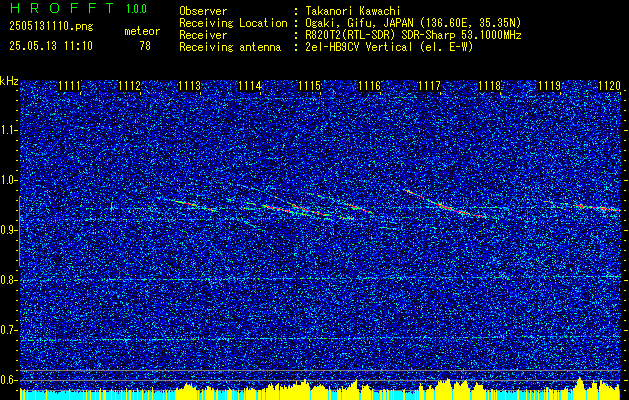
Task: Select observer name Takanori Kawachi
Action: pos(353,11)
